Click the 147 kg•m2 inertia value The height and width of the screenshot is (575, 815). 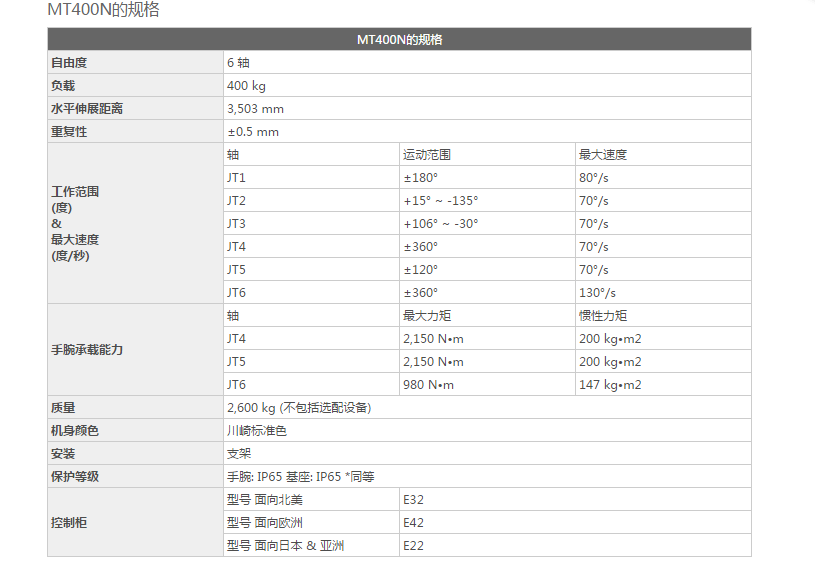[x=610, y=385]
